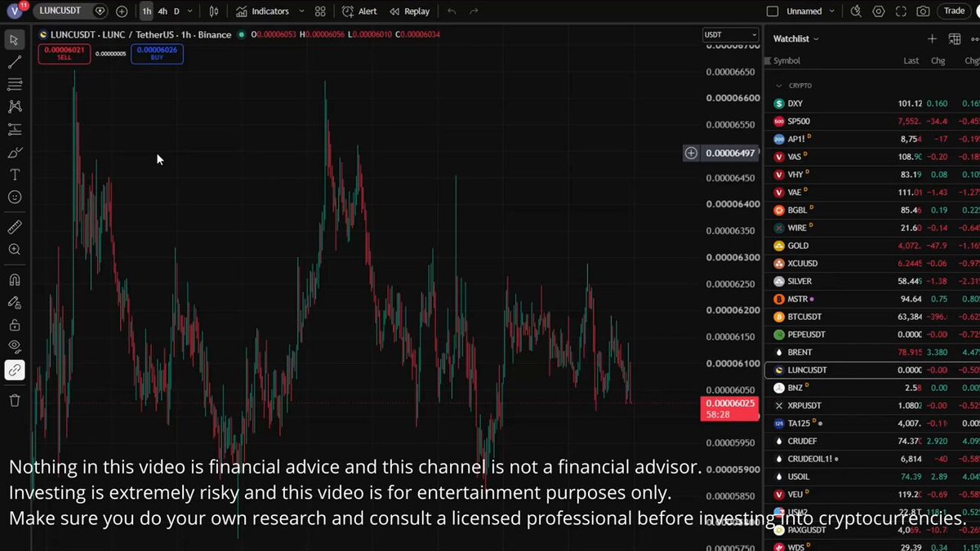
Task: Open the emoji icons tool
Action: tap(15, 197)
